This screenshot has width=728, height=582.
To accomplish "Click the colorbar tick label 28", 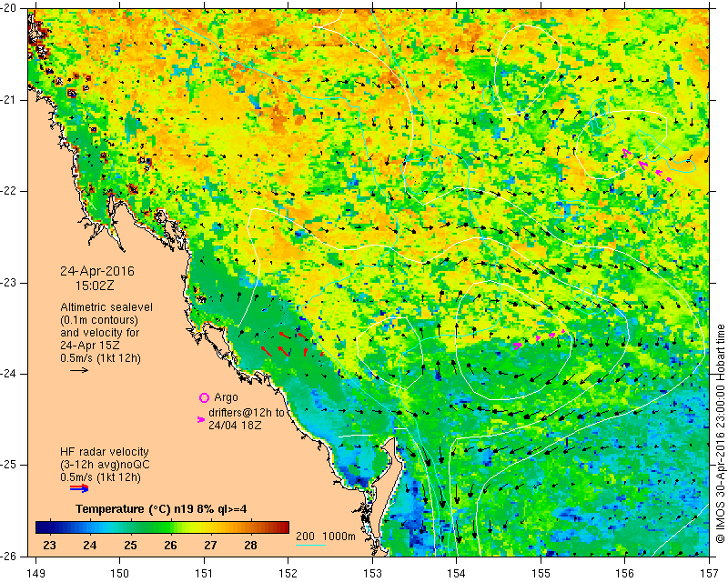I will [x=251, y=546].
